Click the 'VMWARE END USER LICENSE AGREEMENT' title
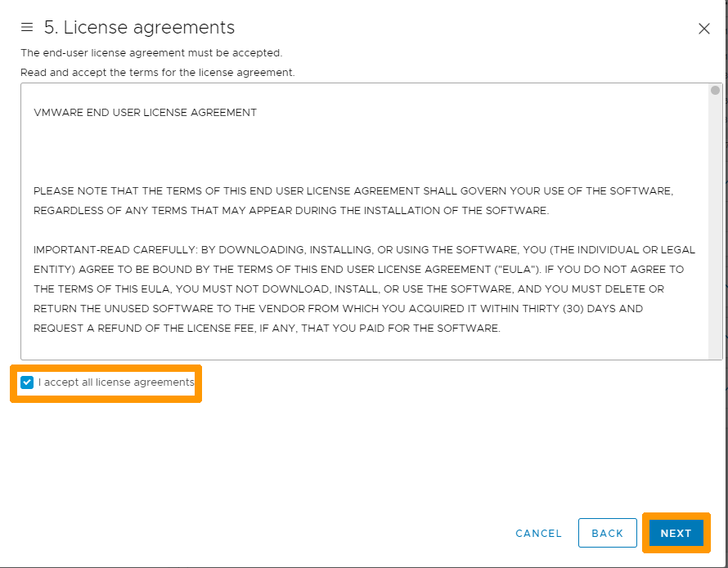Viewport: 728px width, 568px height. [x=145, y=113]
